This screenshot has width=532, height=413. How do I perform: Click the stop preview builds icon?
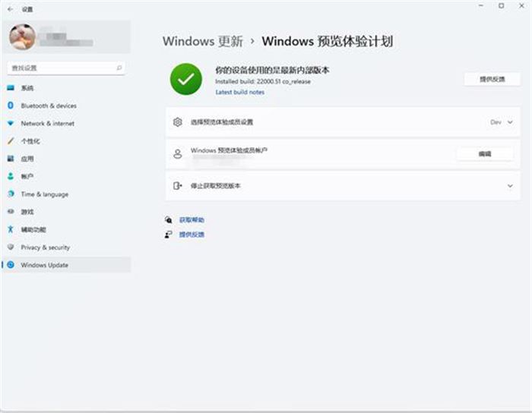click(x=178, y=186)
